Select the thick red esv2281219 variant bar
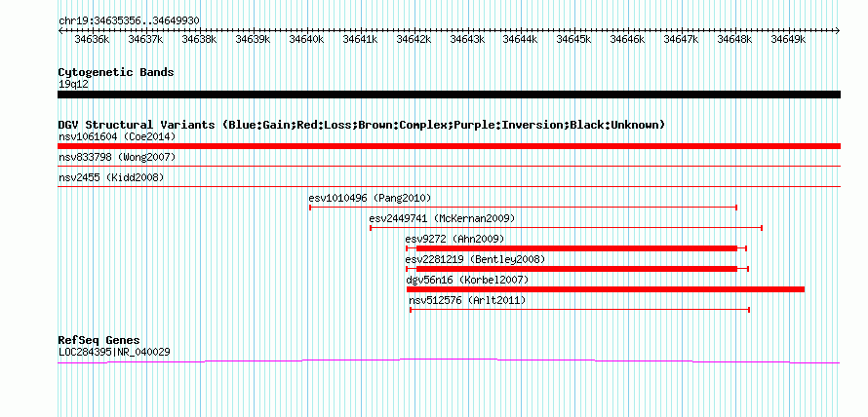Viewport: 868px width, 417px height. [576, 269]
